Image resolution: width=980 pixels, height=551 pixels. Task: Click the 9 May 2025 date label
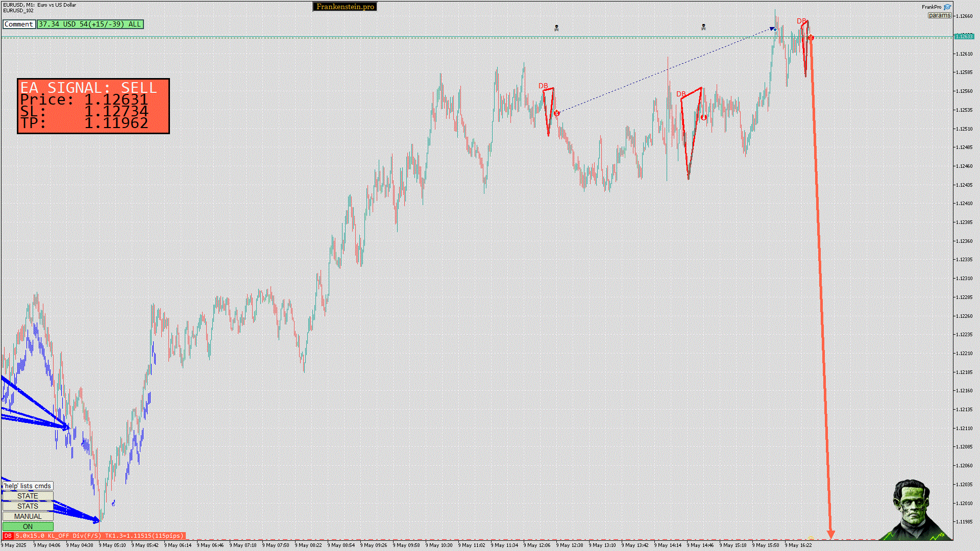(14, 545)
